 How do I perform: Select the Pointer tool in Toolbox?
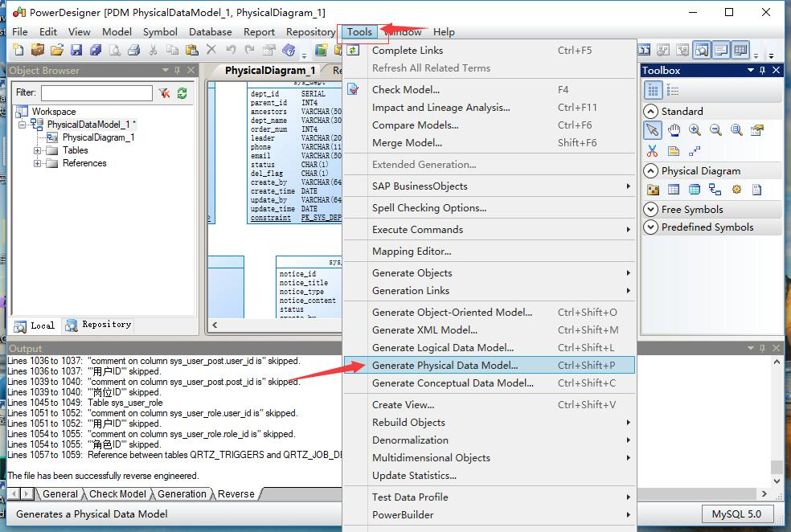pyautogui.click(x=652, y=130)
